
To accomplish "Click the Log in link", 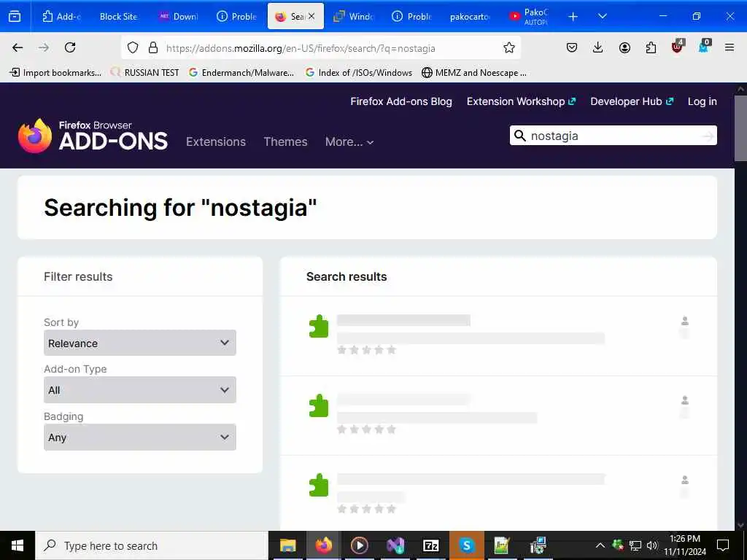I will click(703, 101).
